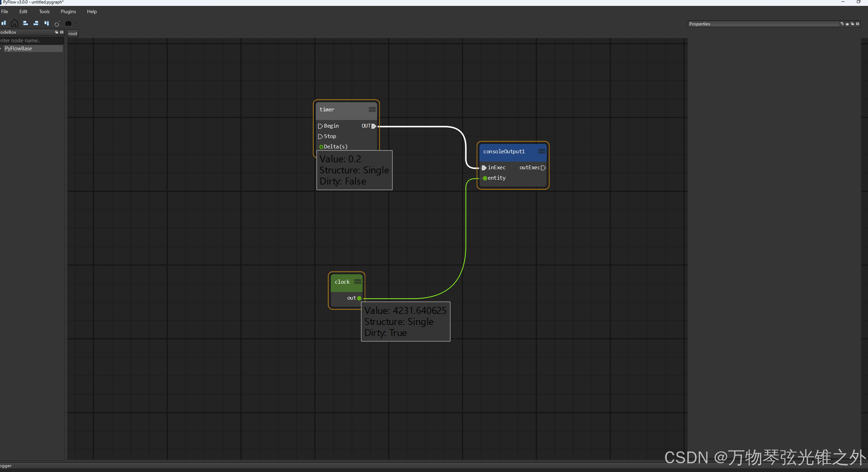The width and height of the screenshot is (868, 472).
Task: Click the node name search field
Action: point(31,41)
